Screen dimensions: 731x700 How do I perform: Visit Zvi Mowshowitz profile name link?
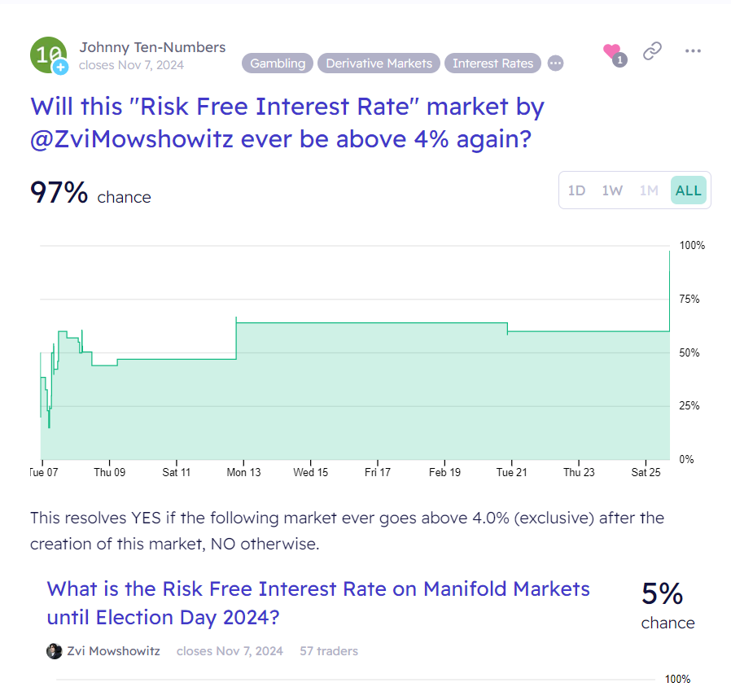[113, 651]
